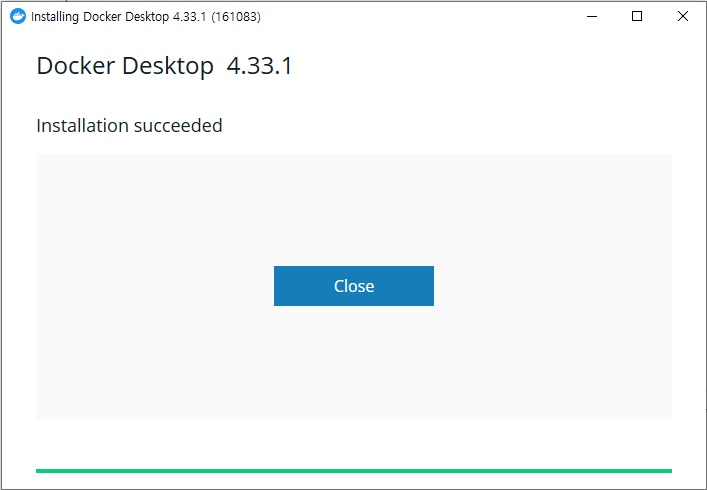Screen dimensions: 707x490
Task: Click the word "Desktop" in the large heading
Action: (168, 66)
